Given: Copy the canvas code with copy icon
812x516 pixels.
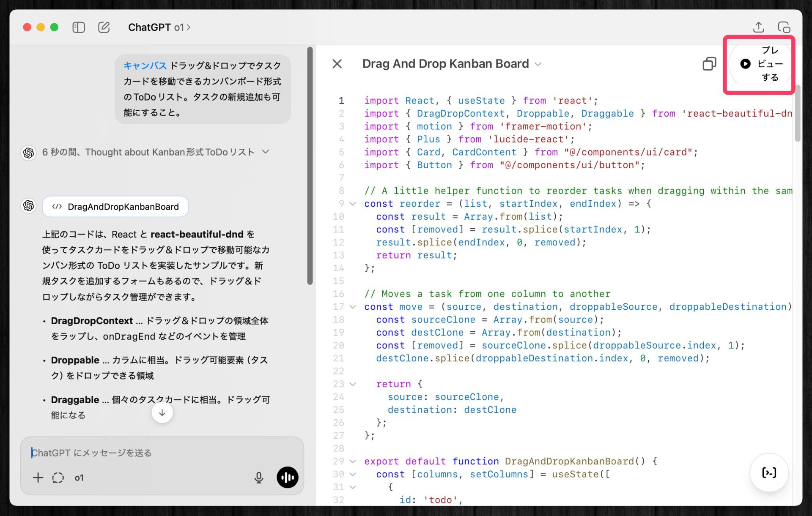Looking at the screenshot, I should [x=709, y=64].
